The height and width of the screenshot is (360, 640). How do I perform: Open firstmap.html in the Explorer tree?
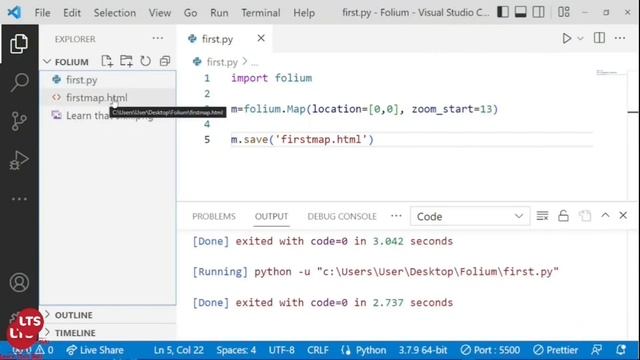pyautogui.click(x=108, y=98)
